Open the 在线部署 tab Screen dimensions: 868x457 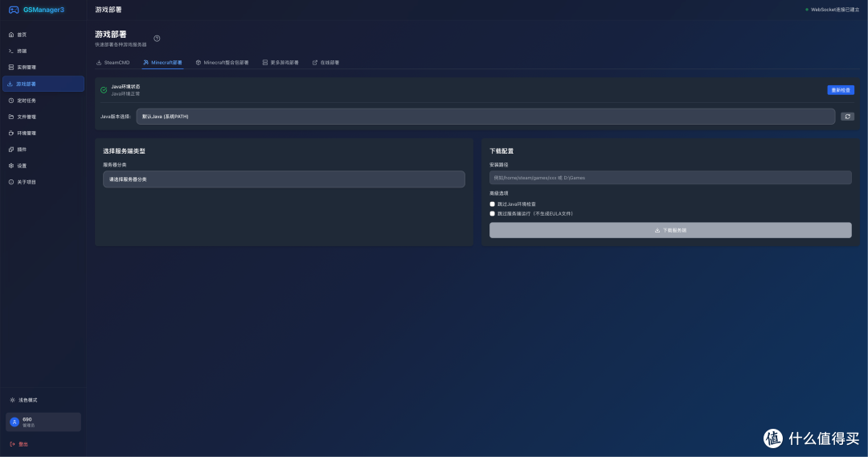[x=325, y=63]
